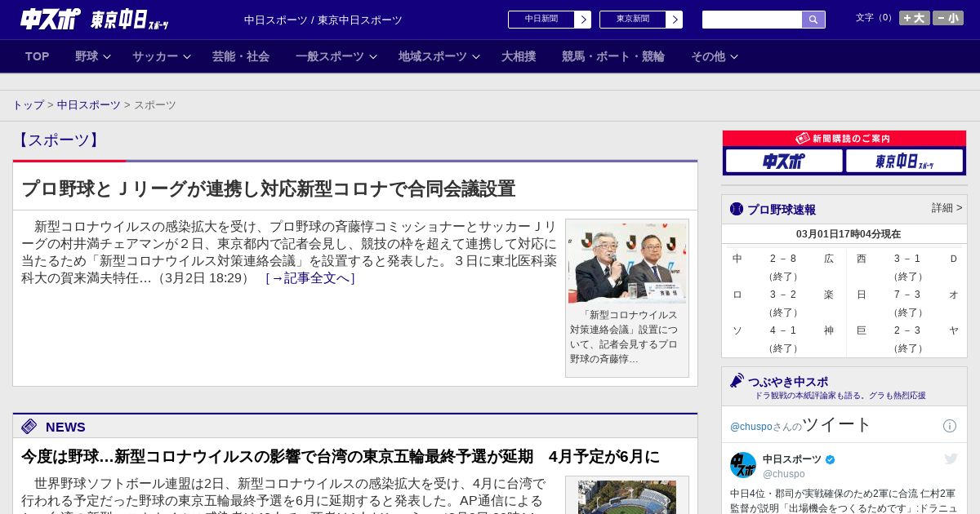Increase text size with 大 button
The height and width of the screenshot is (514, 980).
click(x=915, y=18)
